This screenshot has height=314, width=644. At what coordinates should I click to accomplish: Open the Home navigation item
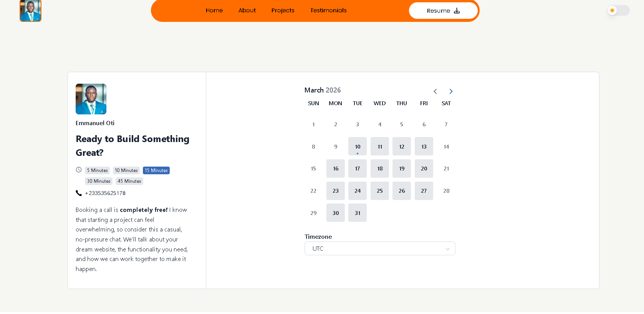(214, 10)
